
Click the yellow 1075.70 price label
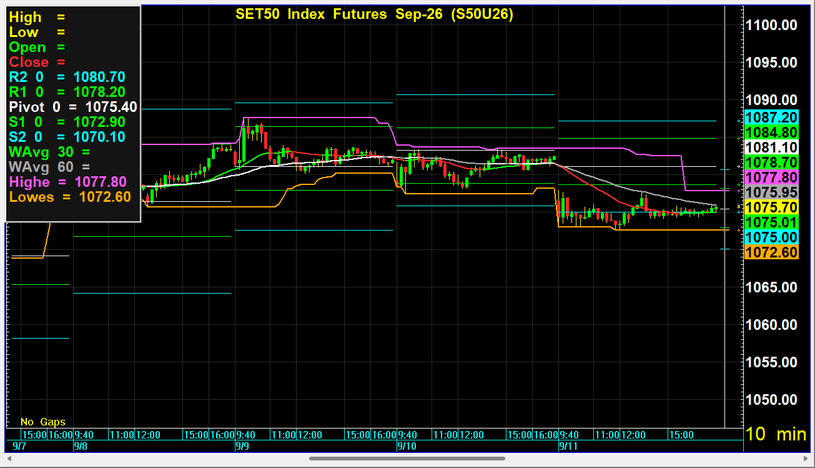tap(771, 207)
